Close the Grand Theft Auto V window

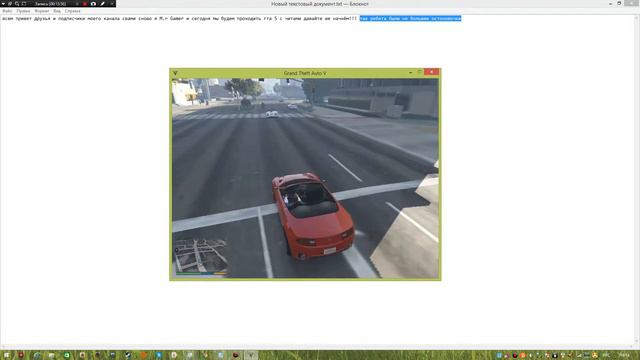[x=431, y=72]
